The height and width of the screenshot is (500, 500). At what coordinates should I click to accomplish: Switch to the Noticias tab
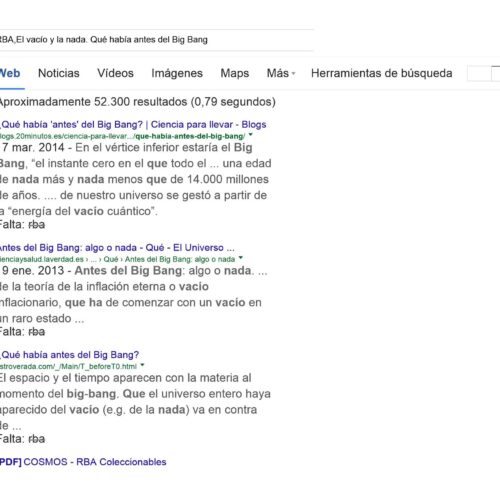[x=59, y=73]
